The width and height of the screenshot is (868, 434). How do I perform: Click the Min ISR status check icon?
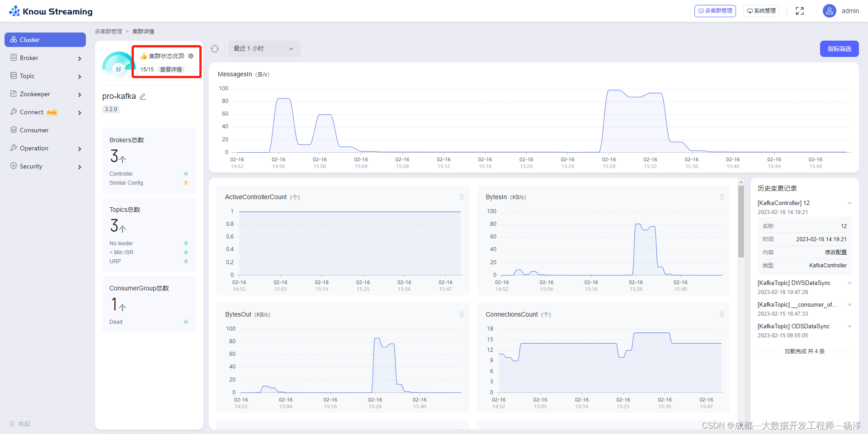coord(186,252)
